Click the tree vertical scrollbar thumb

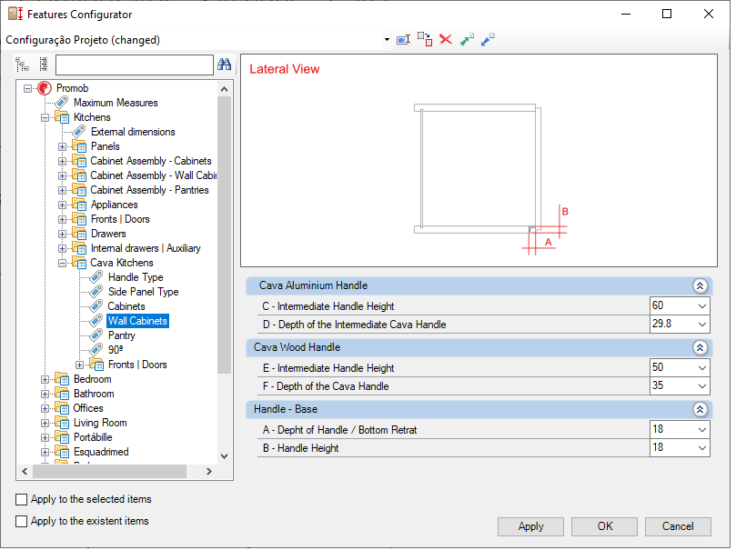click(225, 235)
